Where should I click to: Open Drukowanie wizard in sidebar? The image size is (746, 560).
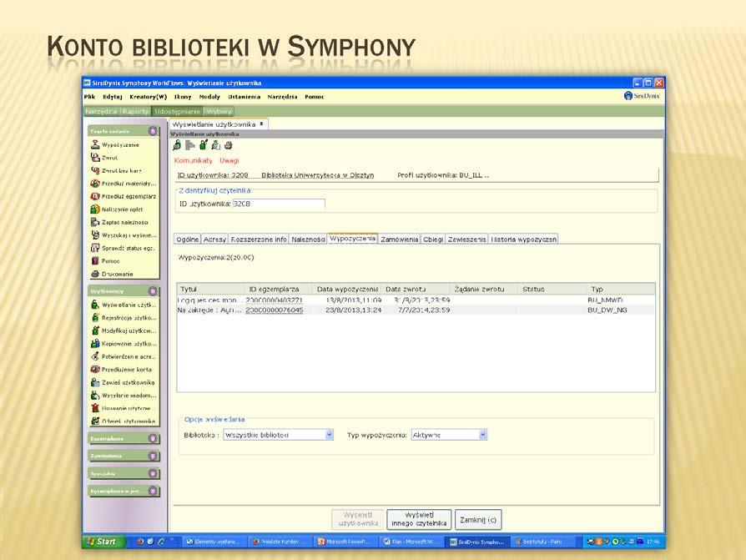pyautogui.click(x=113, y=274)
